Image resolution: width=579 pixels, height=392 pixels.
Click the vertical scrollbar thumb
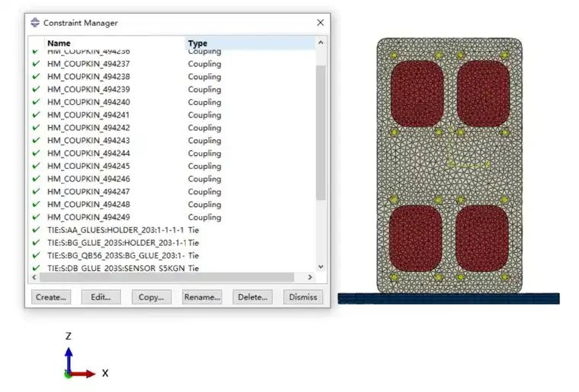[321, 133]
